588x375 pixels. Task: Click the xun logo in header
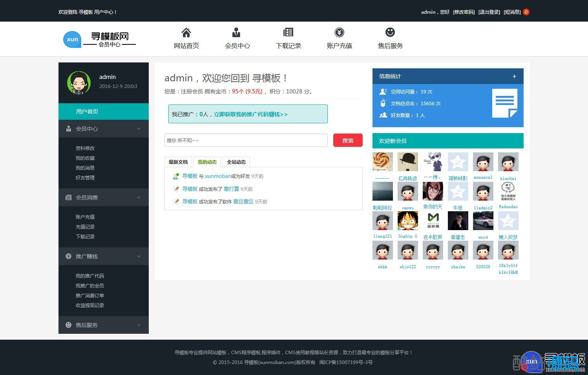point(72,39)
